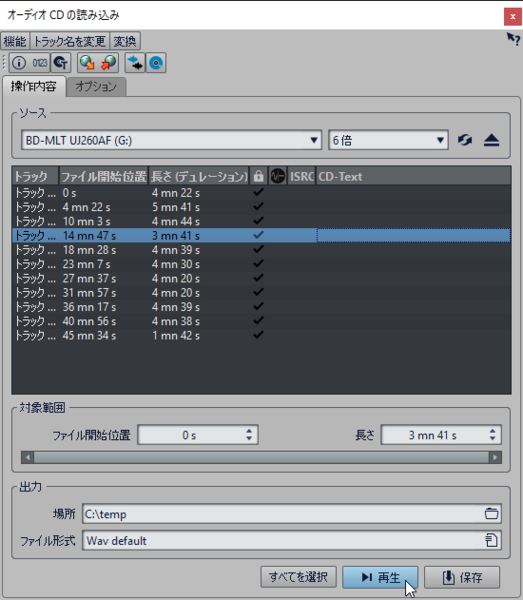Open the output folder browser icon
The width and height of the screenshot is (523, 600).
[491, 514]
